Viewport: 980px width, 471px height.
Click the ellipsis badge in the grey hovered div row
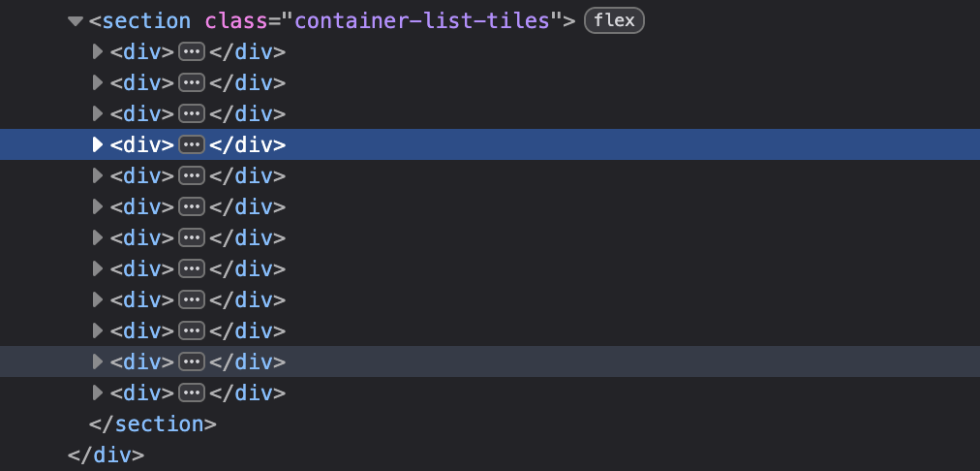(192, 361)
